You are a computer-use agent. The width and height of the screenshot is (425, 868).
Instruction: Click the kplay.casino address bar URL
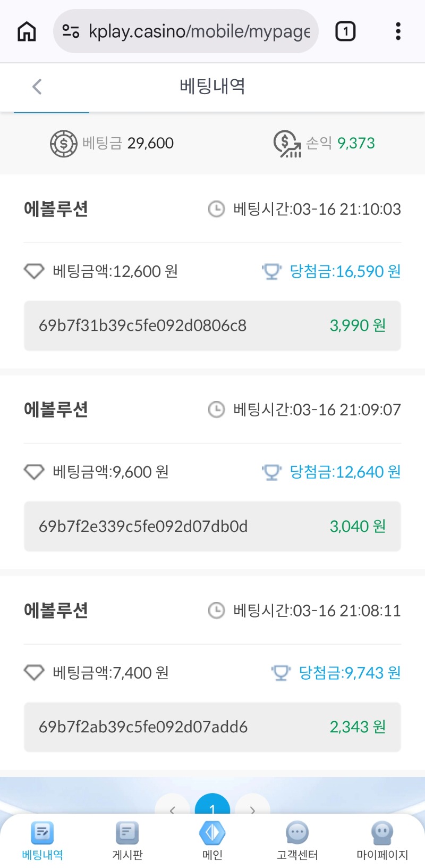(x=199, y=31)
